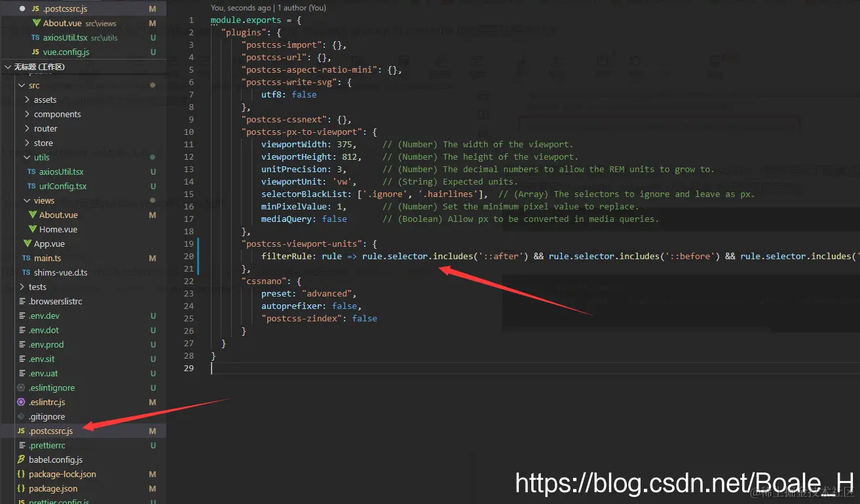Click the purple ESLint icon of .eslintrc.js

point(22,402)
